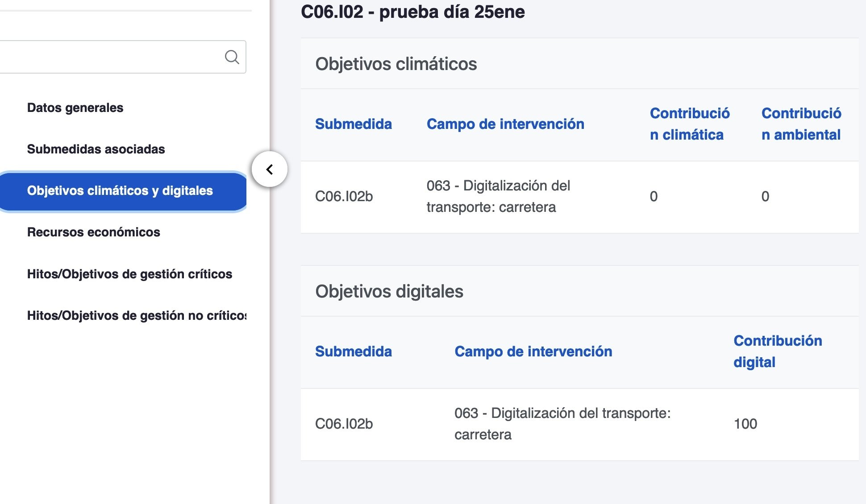Click Contribución climática column header
The image size is (866, 504).
tap(689, 124)
